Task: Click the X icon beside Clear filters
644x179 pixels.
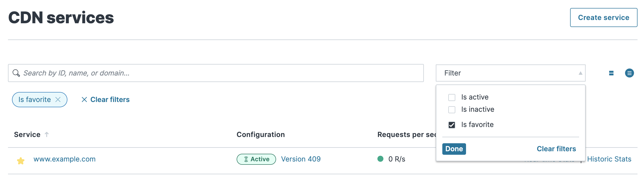Action: point(84,99)
